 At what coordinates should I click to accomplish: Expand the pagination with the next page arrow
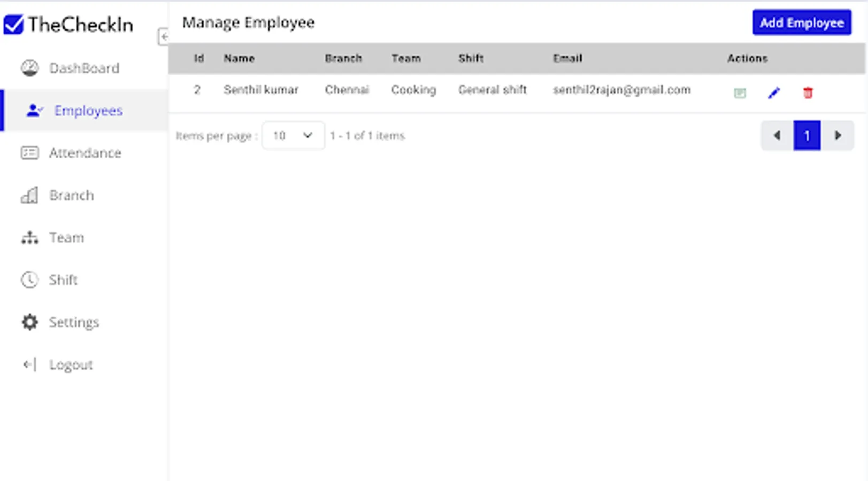[x=838, y=135]
